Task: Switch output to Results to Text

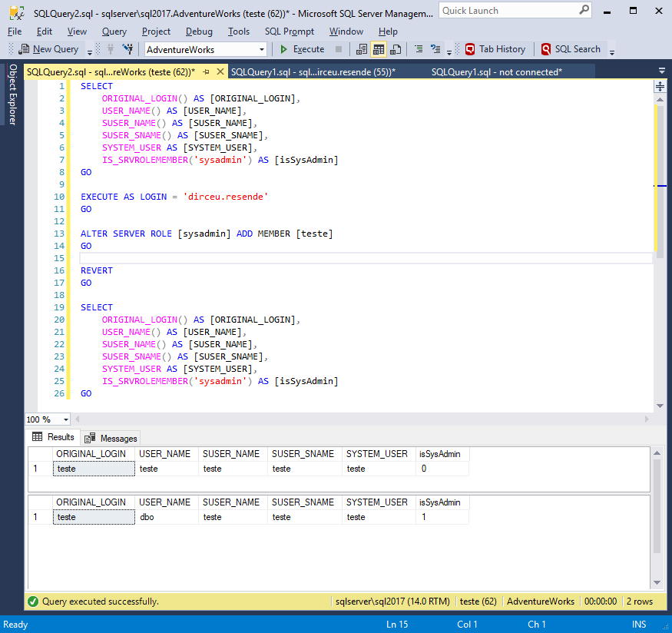Action: tap(362, 49)
